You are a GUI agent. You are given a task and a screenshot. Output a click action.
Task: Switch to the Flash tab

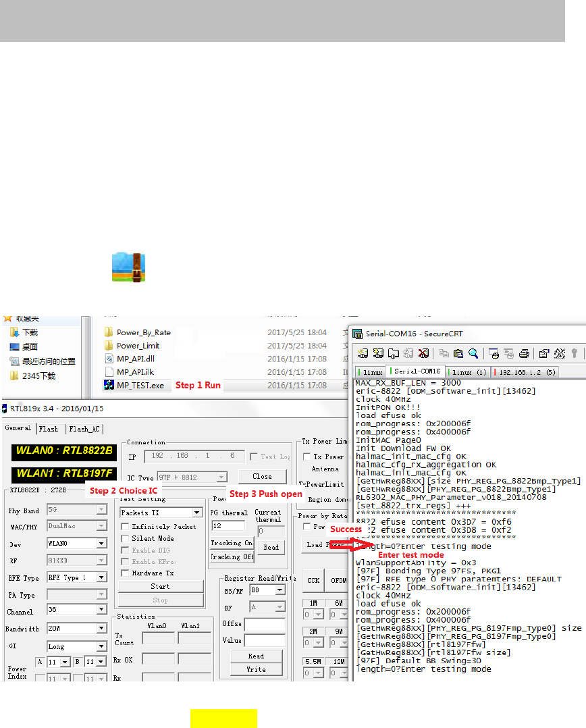[x=49, y=429]
